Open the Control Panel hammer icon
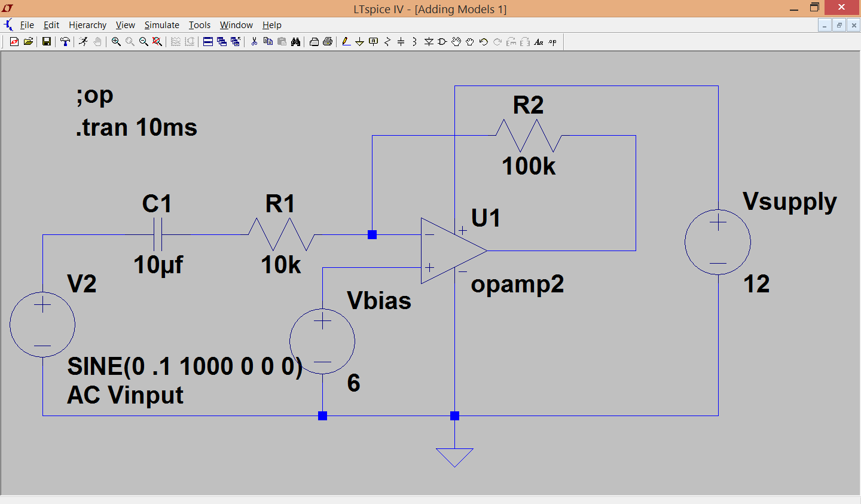 (65, 41)
